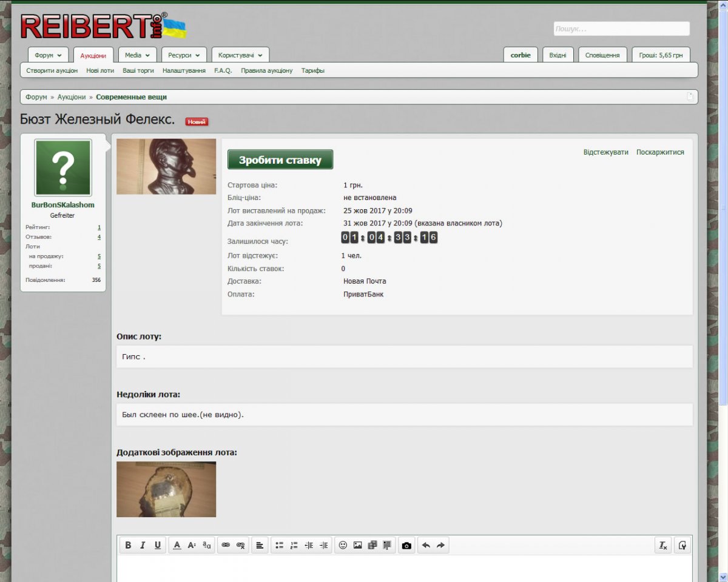Toggle bold formatting in the editor
This screenshot has height=582, width=728.
click(x=128, y=546)
